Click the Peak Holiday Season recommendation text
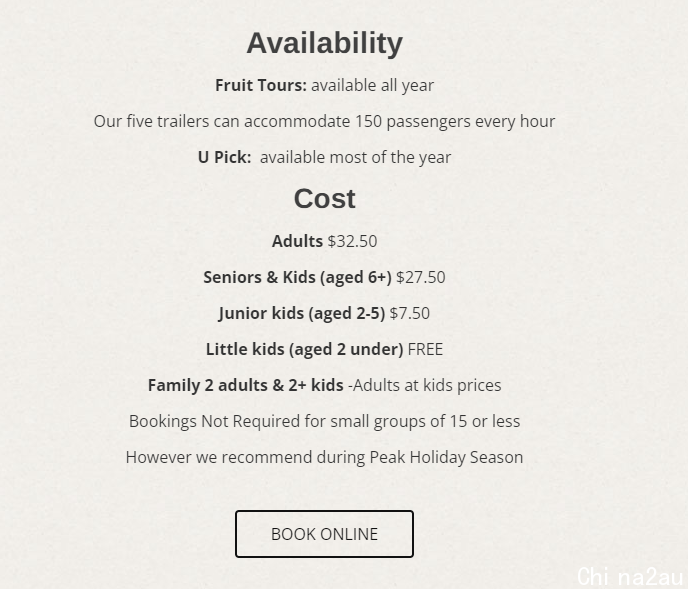Screen dimensions: 688x589 pyautogui.click(x=324, y=457)
